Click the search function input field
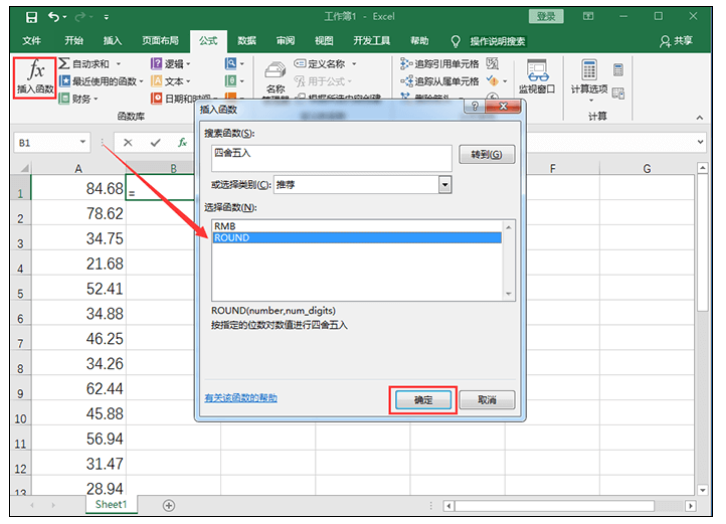The image size is (726, 524). click(332, 158)
